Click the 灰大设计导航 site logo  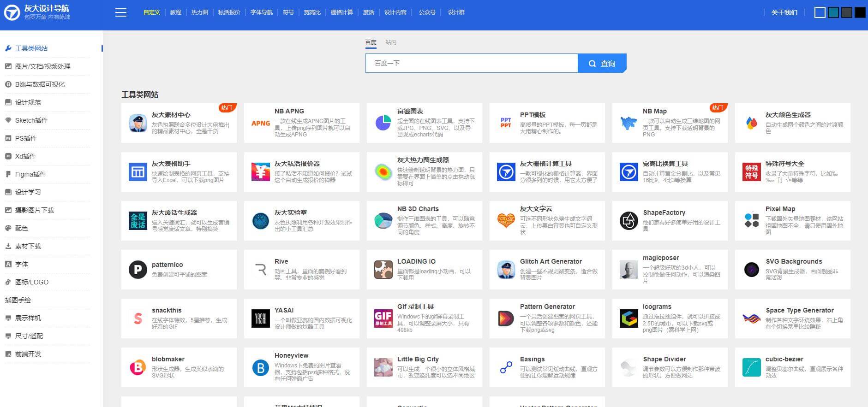coord(37,12)
